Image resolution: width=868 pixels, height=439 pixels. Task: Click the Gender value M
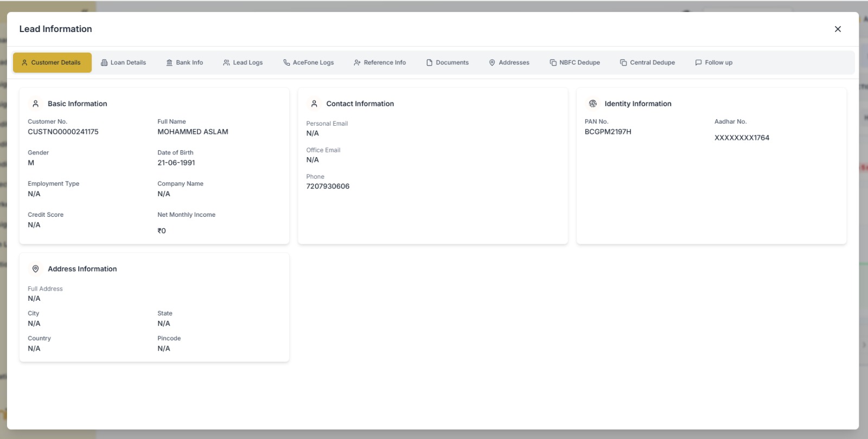click(x=31, y=163)
